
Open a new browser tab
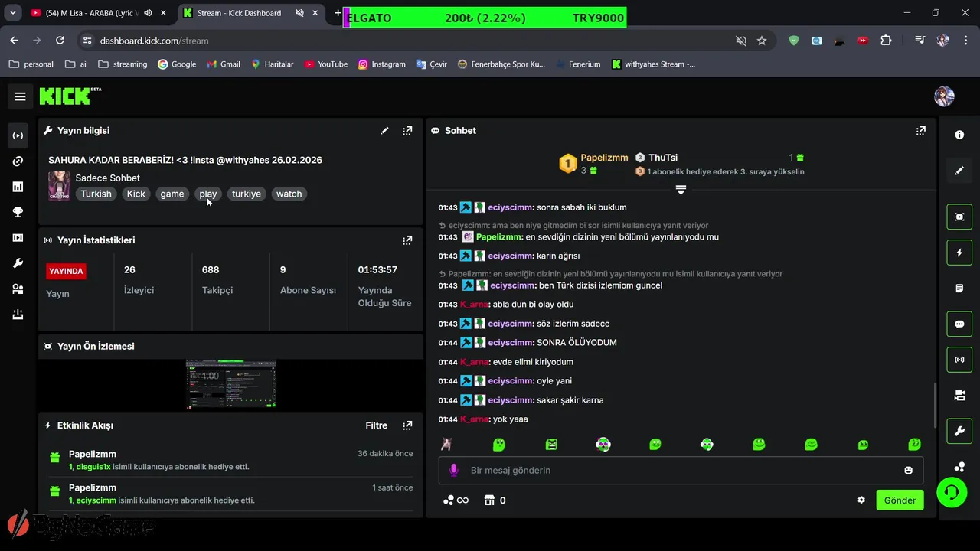coord(338,13)
